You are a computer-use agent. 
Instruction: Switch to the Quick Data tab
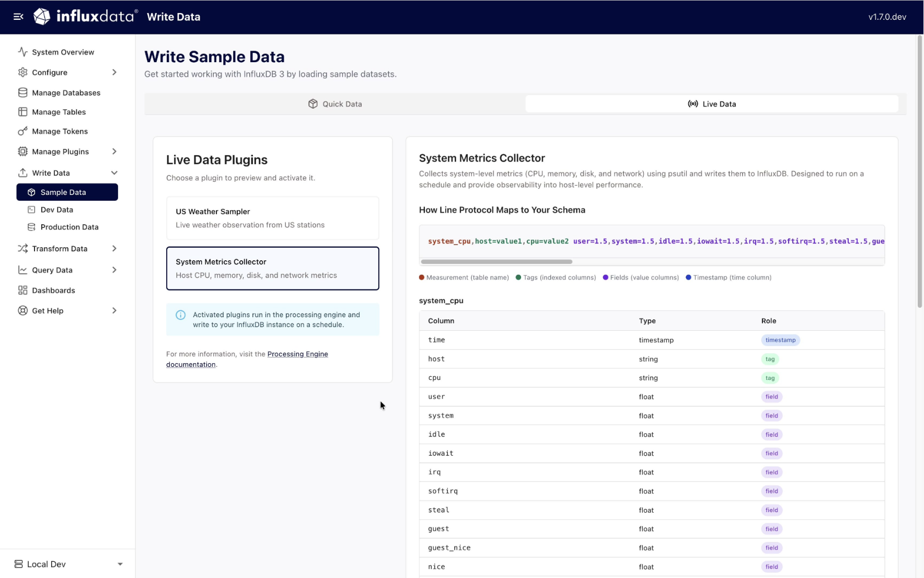335,104
